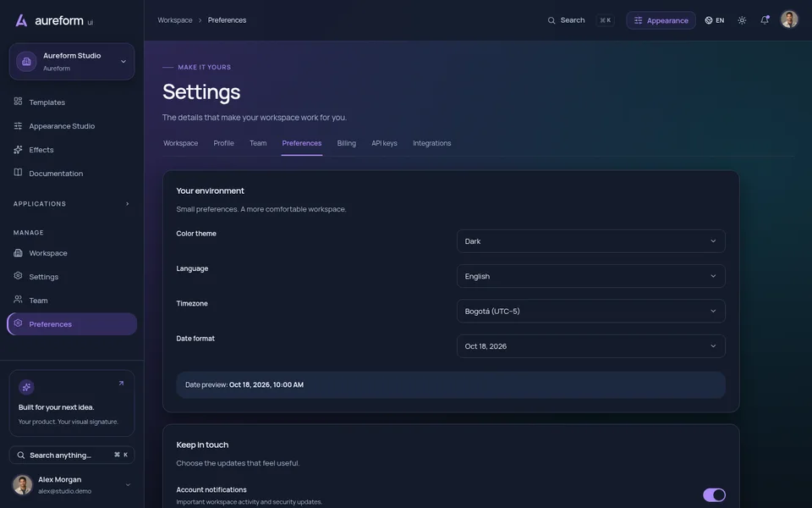Open arrow icon on promo card
Screen dimensions: 812x508
pos(121,384)
